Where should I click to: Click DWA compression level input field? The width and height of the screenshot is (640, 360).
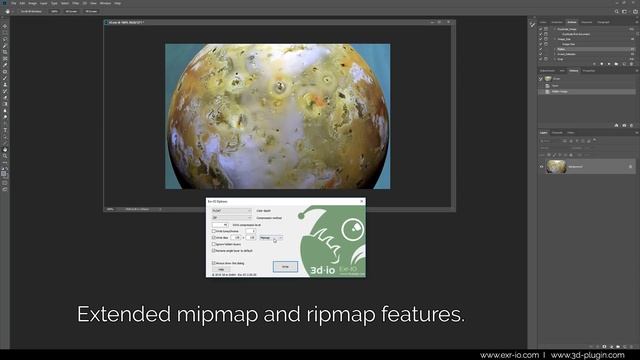[220, 225]
